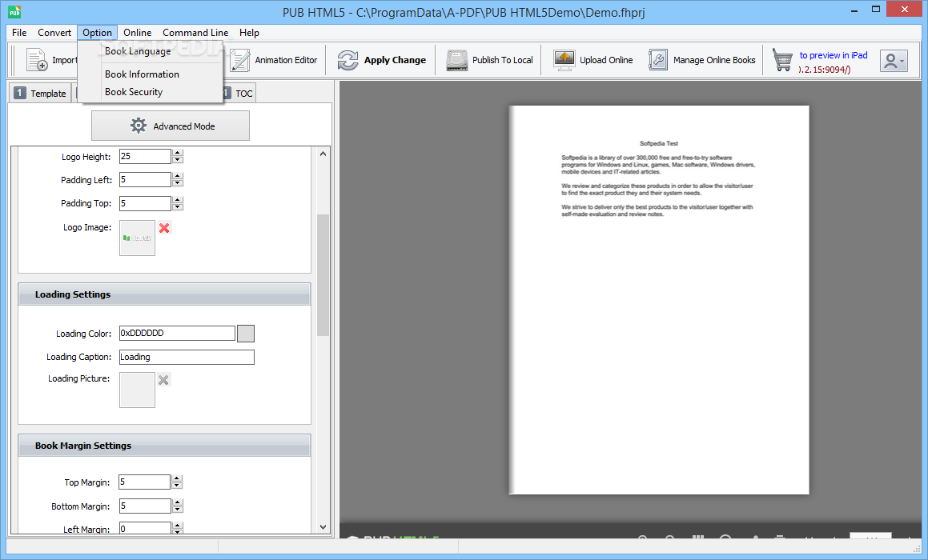Choose Book Information from Option menu
Screen dimensions: 928x560
151,74
